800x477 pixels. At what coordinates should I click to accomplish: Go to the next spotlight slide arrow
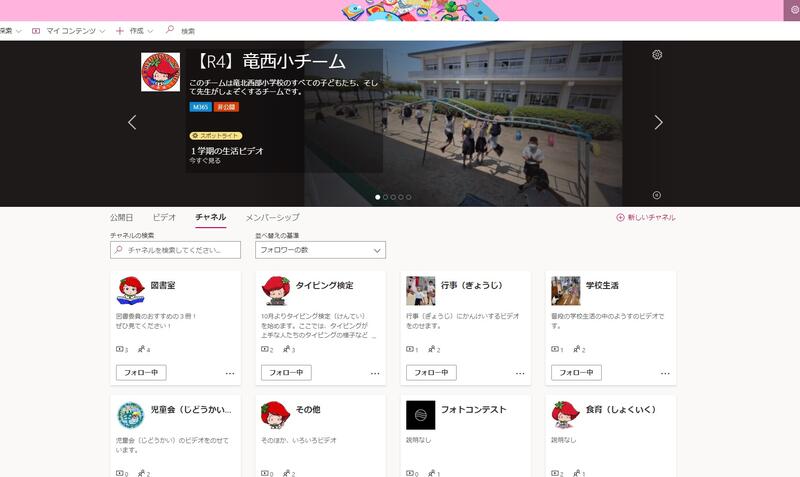pyautogui.click(x=658, y=122)
